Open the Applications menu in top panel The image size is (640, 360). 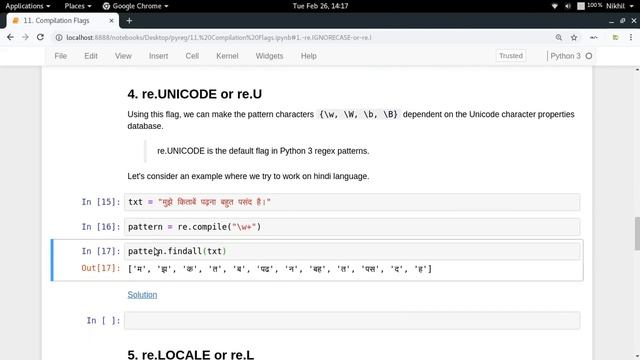pos(28,6)
